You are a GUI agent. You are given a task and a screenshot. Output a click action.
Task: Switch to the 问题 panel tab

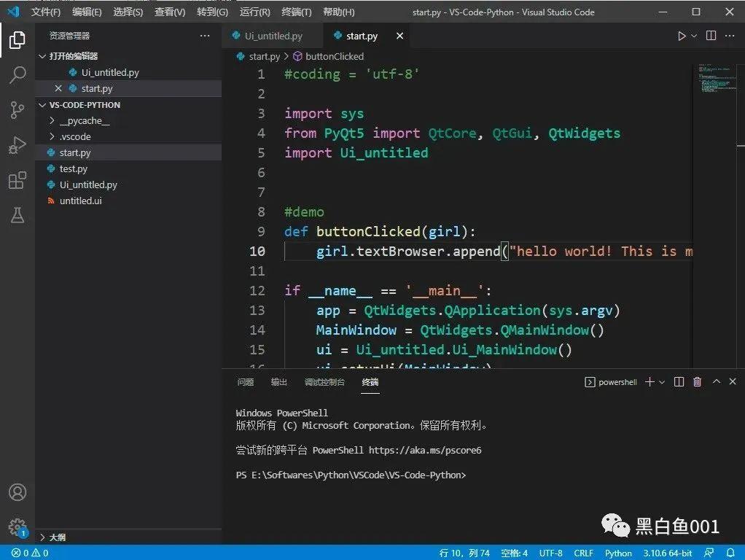pyautogui.click(x=245, y=381)
